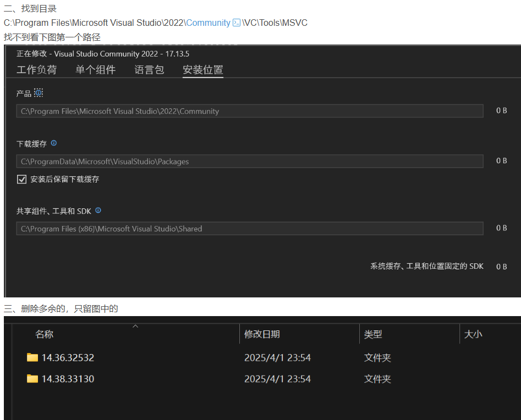Click the 0 B size beside product path
Viewport: 521px width, 420px height.
coord(501,110)
